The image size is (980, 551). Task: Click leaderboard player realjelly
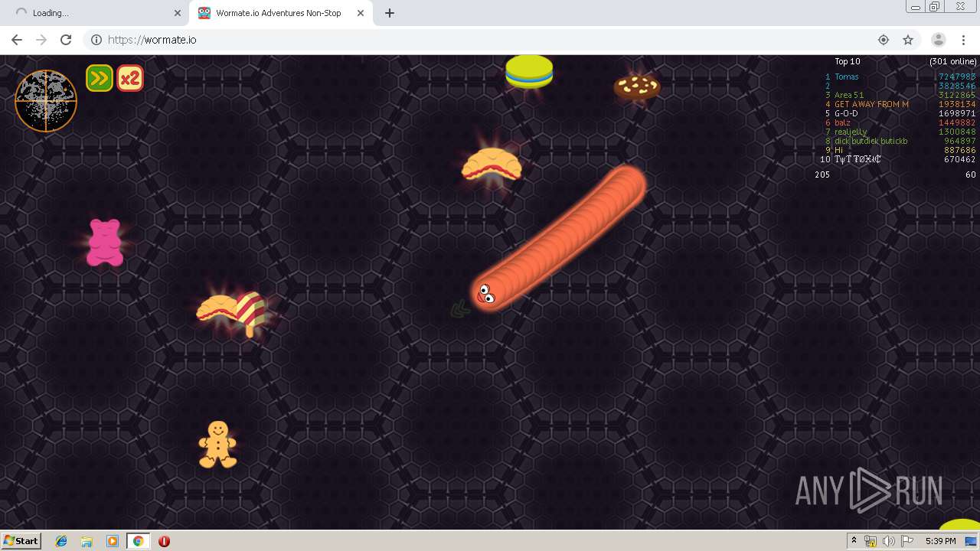(851, 132)
